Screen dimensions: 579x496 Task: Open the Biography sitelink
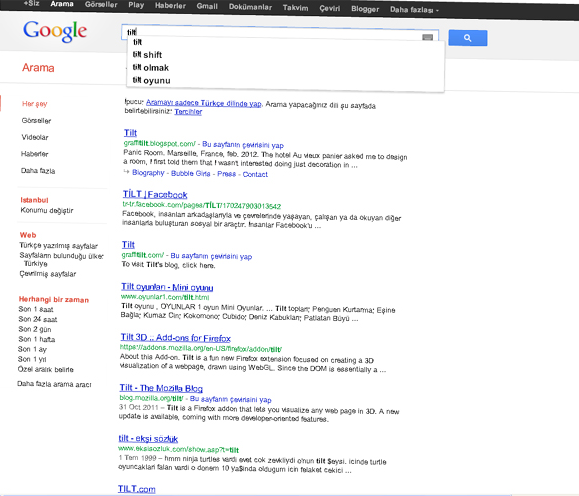tap(148, 172)
